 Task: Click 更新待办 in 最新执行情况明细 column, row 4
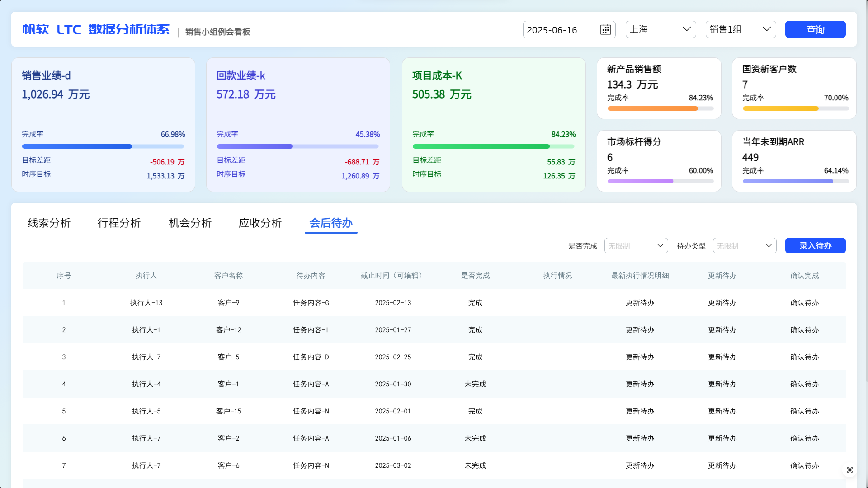[x=640, y=384]
